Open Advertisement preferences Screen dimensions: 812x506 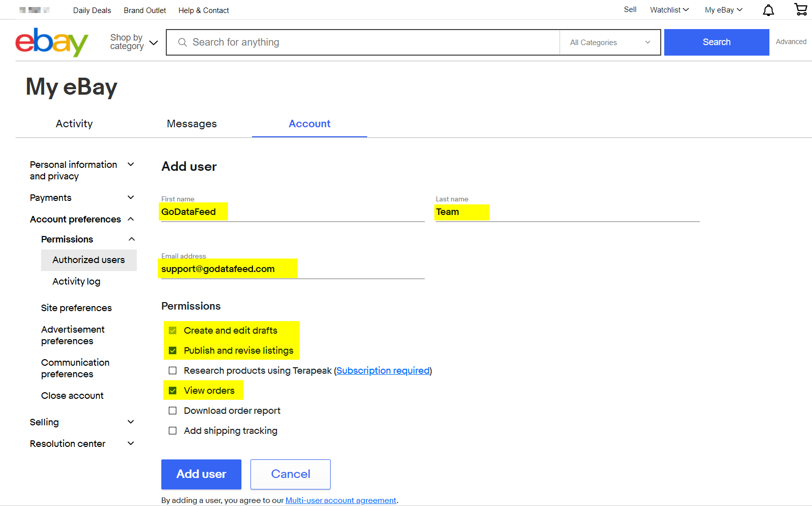(x=73, y=335)
